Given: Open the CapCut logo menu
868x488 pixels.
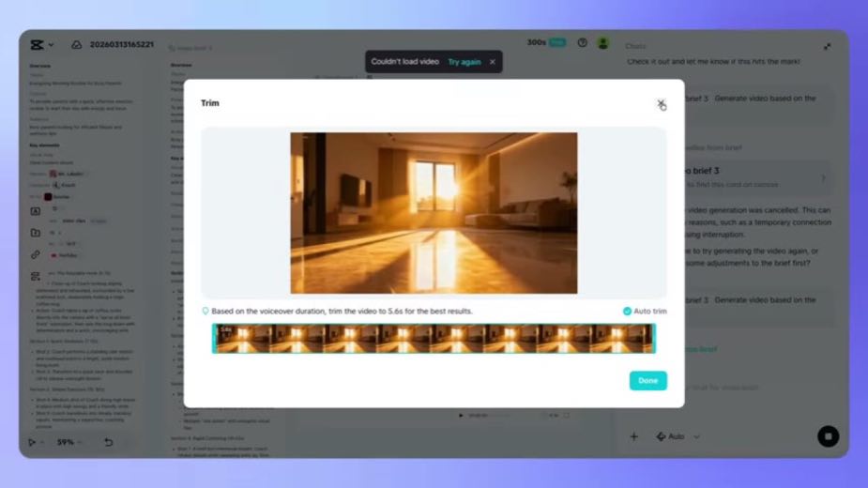Looking at the screenshot, I should pyautogui.click(x=38, y=45).
